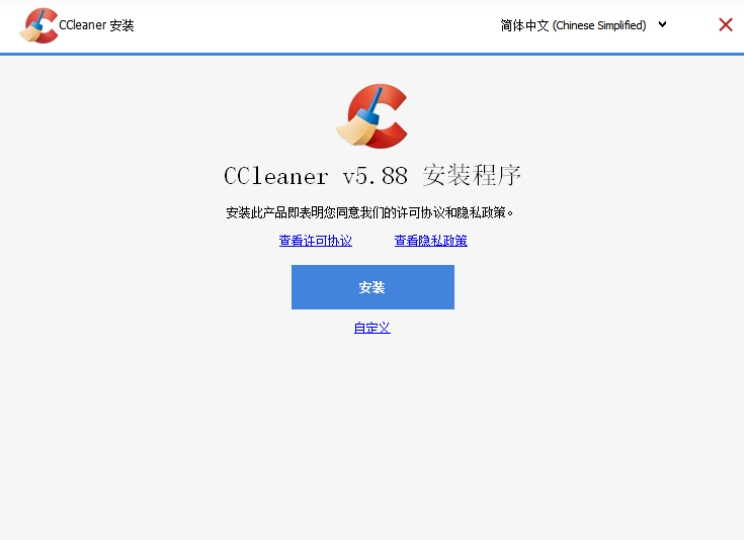Click the v5.88 version number in heading
Viewport: 744px width, 540px height.
pos(375,176)
